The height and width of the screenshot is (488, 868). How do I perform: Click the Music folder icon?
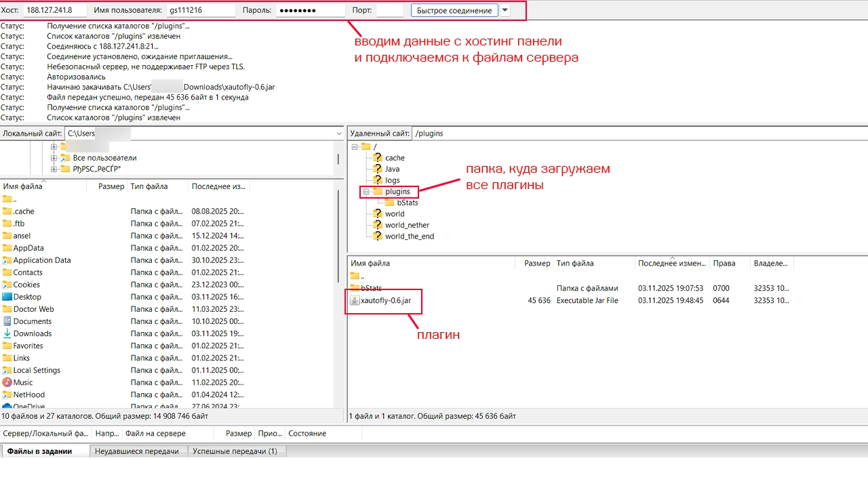click(7, 382)
